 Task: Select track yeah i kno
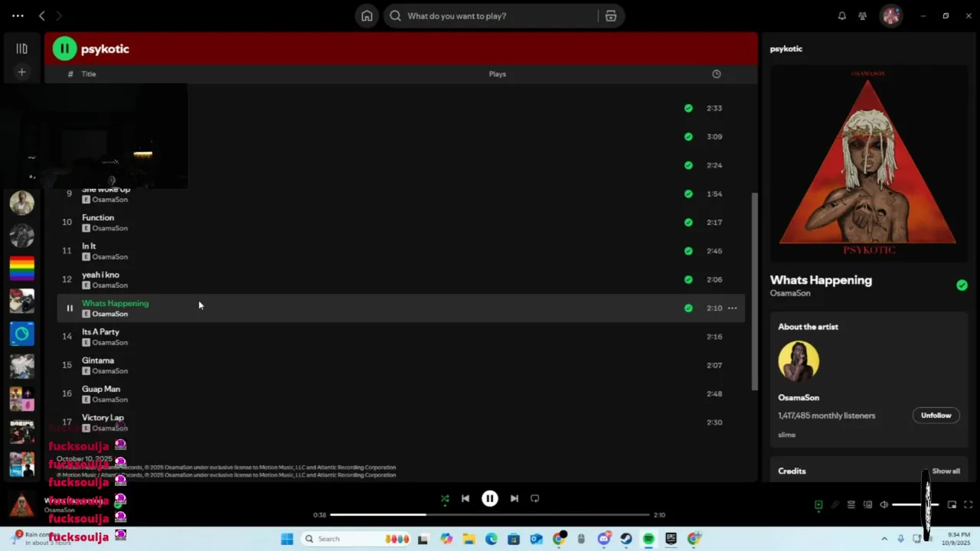pos(401,279)
